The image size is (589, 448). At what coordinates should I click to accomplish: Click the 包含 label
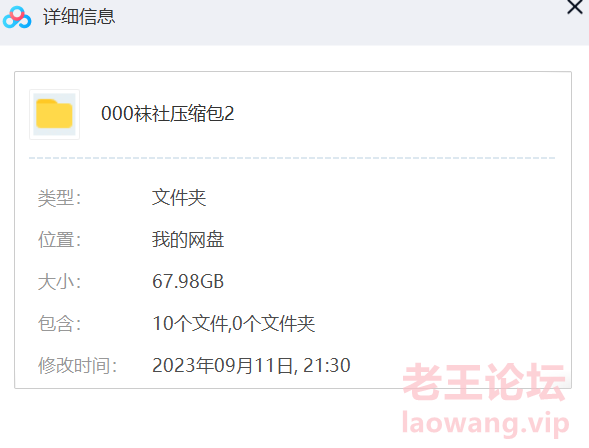(59, 323)
